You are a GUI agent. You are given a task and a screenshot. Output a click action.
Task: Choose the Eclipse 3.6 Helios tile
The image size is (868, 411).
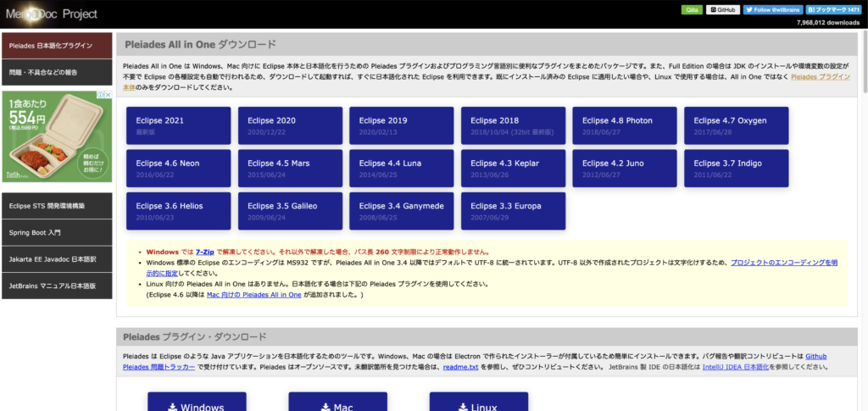178,211
